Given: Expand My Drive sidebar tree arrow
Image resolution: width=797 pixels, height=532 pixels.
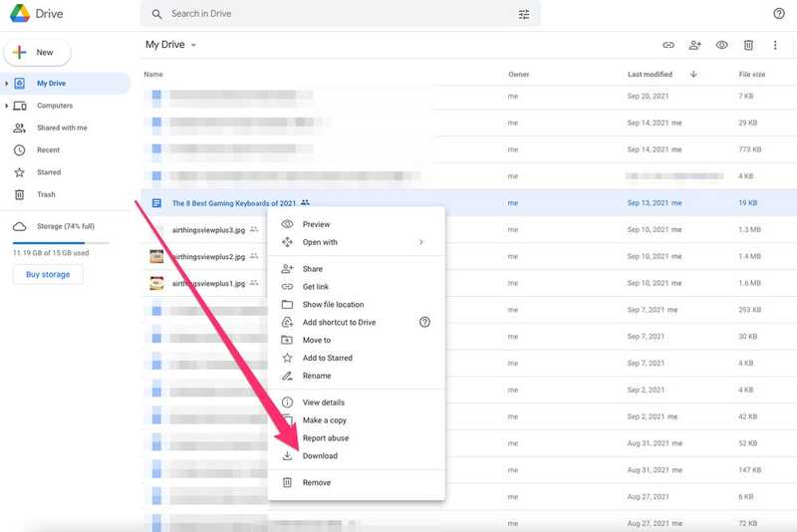Looking at the screenshot, I should click(6, 84).
